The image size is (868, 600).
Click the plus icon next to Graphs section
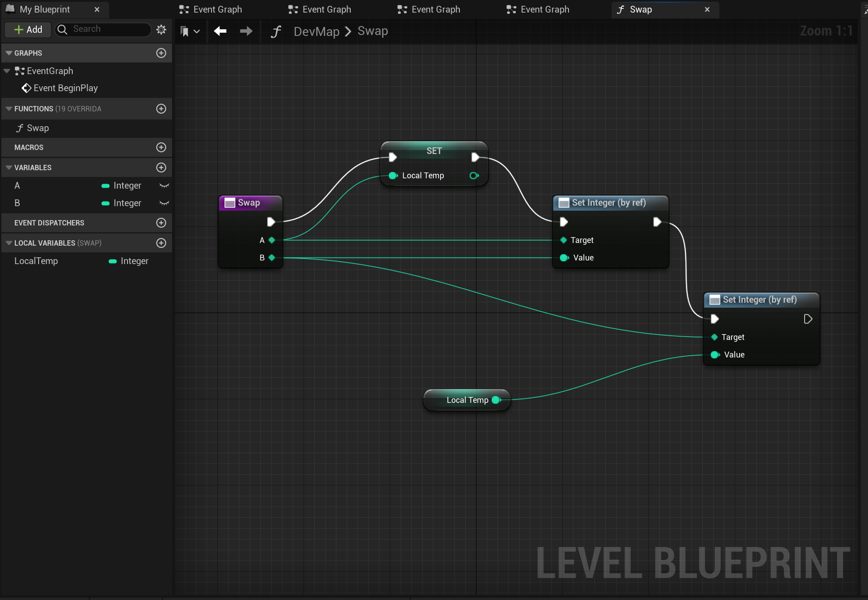(x=161, y=53)
